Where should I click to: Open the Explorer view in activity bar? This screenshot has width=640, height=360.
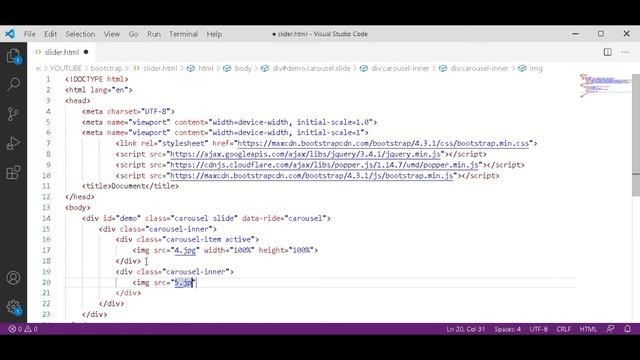pos(13,56)
